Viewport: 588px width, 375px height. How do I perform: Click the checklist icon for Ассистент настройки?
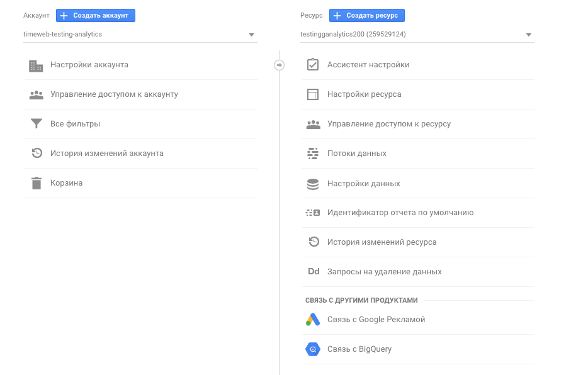313,65
